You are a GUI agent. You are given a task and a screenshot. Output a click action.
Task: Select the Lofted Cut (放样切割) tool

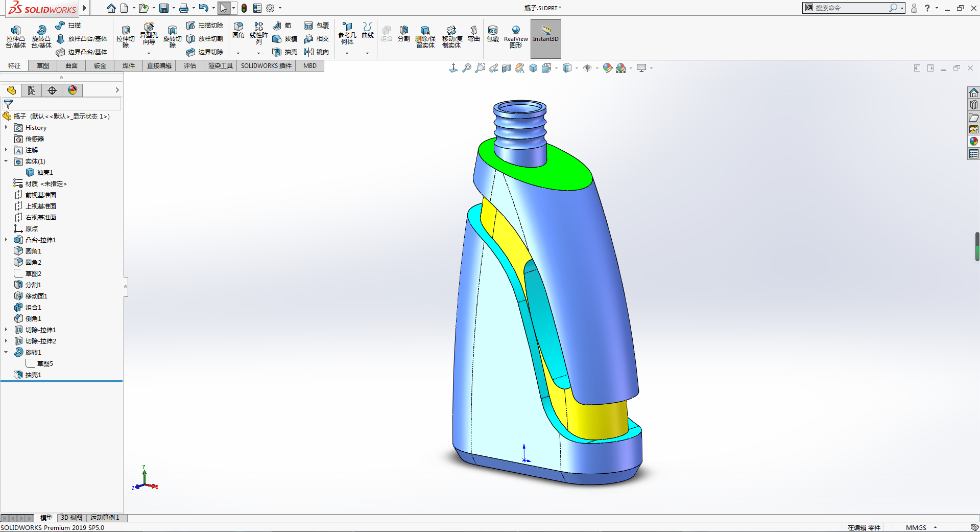tap(205, 38)
